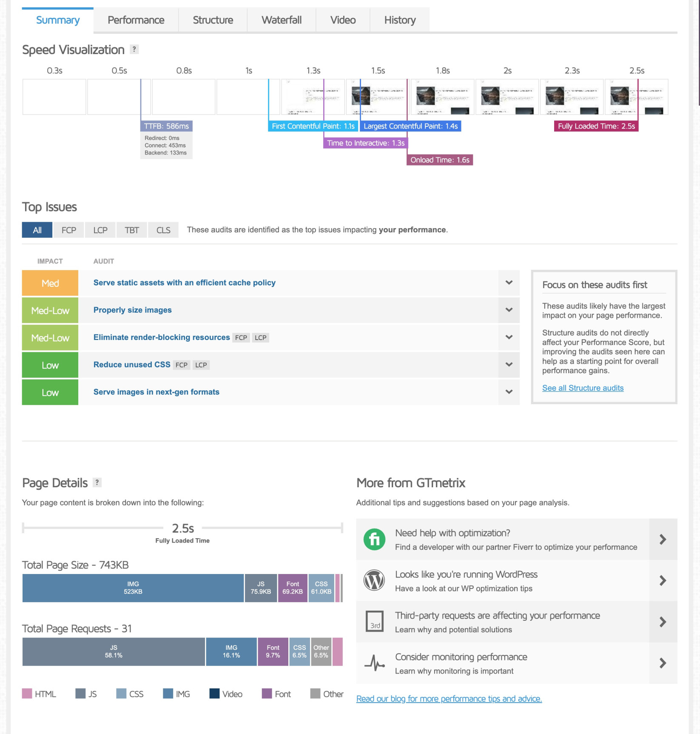Open the monitoring performance row arrow

663,663
